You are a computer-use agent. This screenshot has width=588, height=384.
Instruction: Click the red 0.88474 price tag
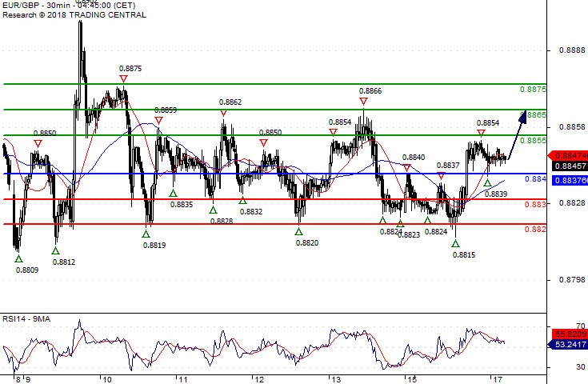[568, 156]
